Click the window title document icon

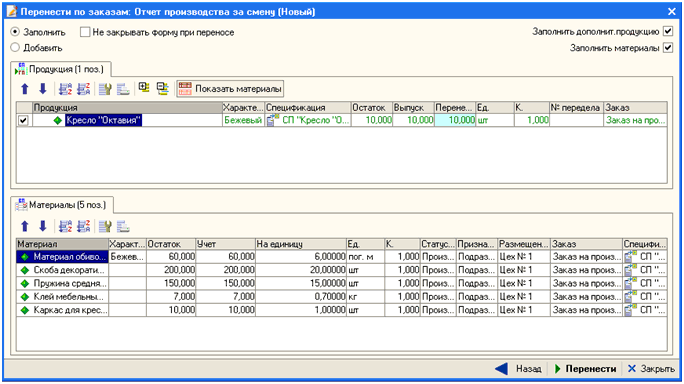(x=12, y=11)
